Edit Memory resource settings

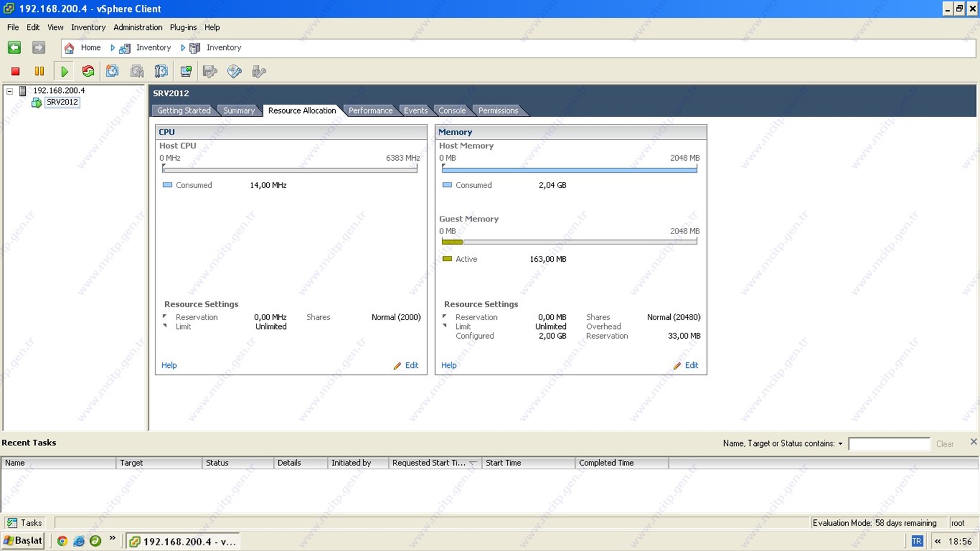click(x=691, y=366)
